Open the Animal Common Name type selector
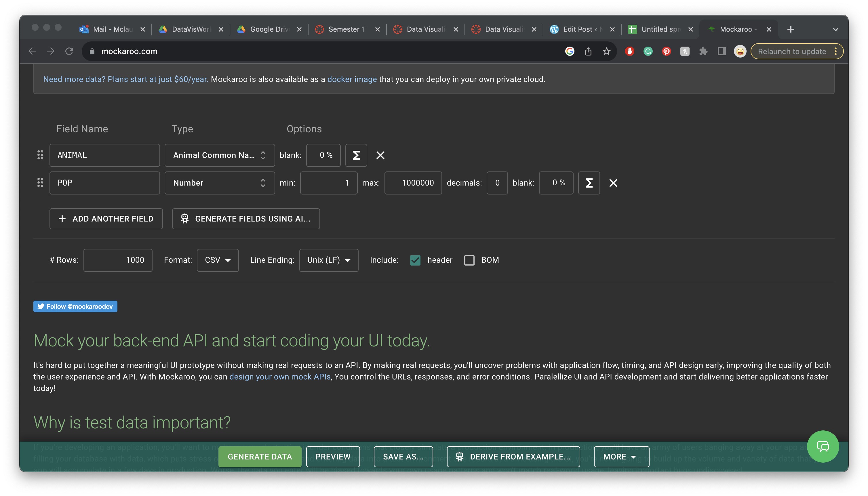 click(x=219, y=155)
